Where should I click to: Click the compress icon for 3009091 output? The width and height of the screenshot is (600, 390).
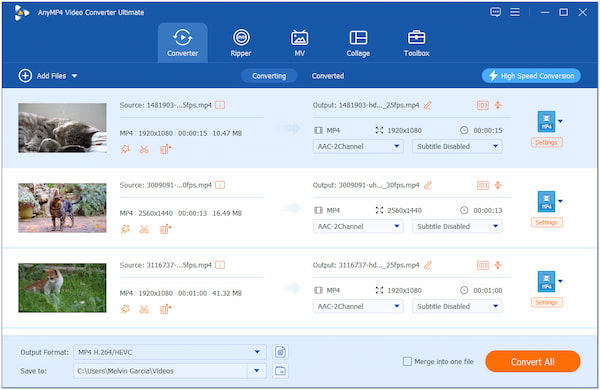[x=498, y=185]
